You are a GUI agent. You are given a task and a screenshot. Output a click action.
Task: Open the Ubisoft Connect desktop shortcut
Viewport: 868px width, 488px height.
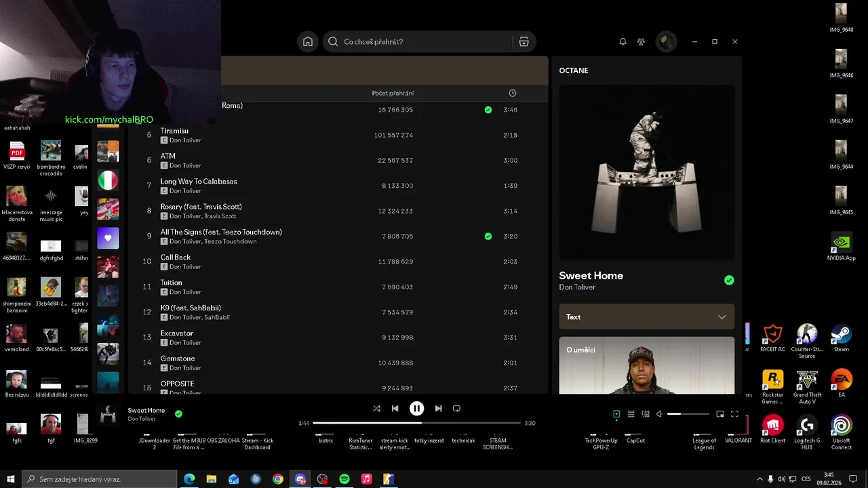[x=842, y=432]
